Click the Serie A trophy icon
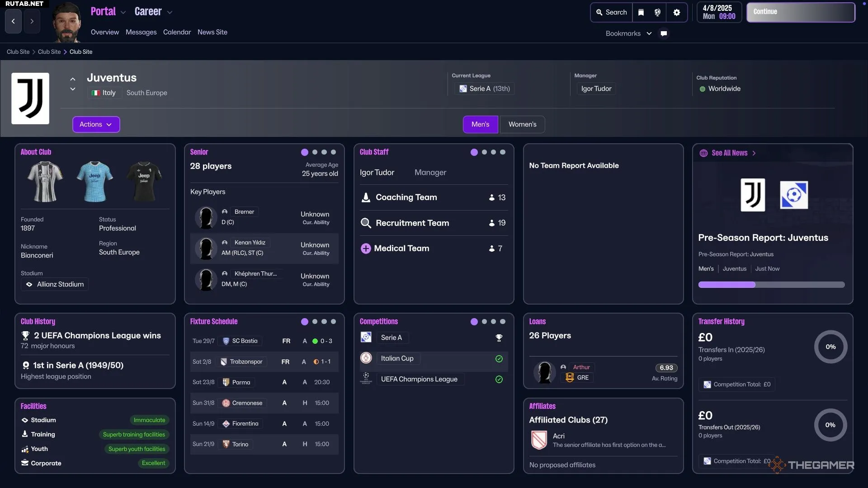 pos(499,338)
